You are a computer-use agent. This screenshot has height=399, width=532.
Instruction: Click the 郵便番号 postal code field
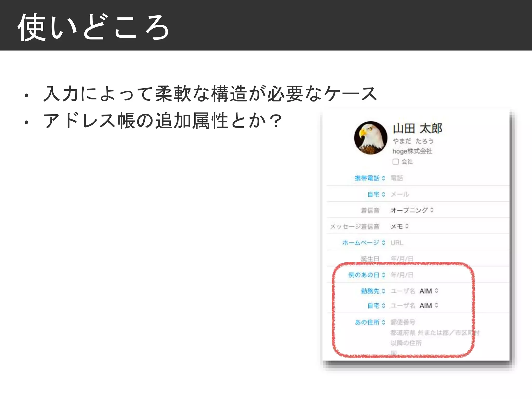(x=403, y=322)
